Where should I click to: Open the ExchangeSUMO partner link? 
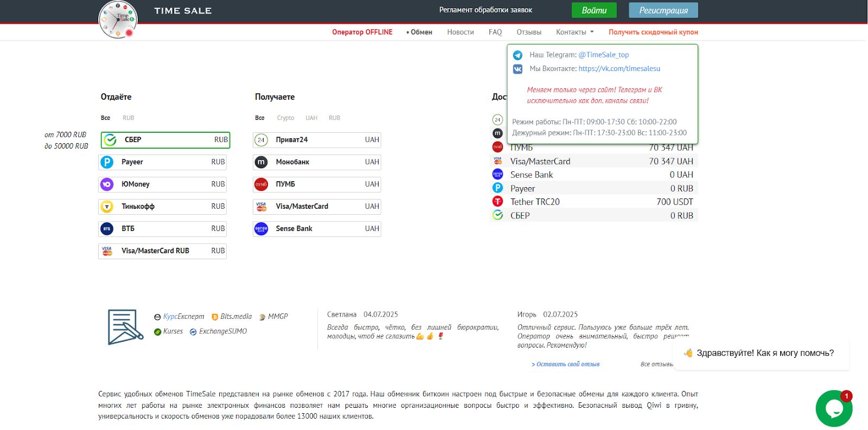pos(218,331)
